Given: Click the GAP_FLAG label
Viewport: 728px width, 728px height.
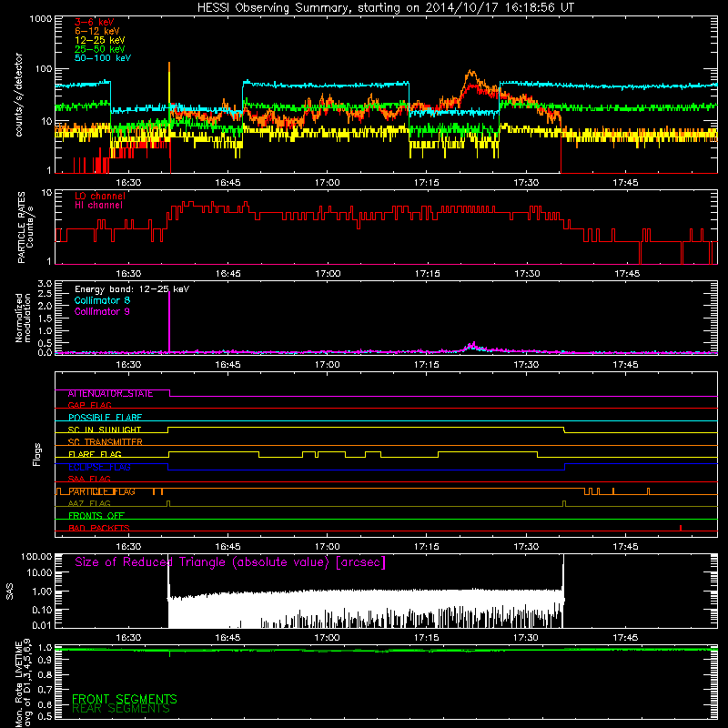Looking at the screenshot, I should click(x=89, y=406).
